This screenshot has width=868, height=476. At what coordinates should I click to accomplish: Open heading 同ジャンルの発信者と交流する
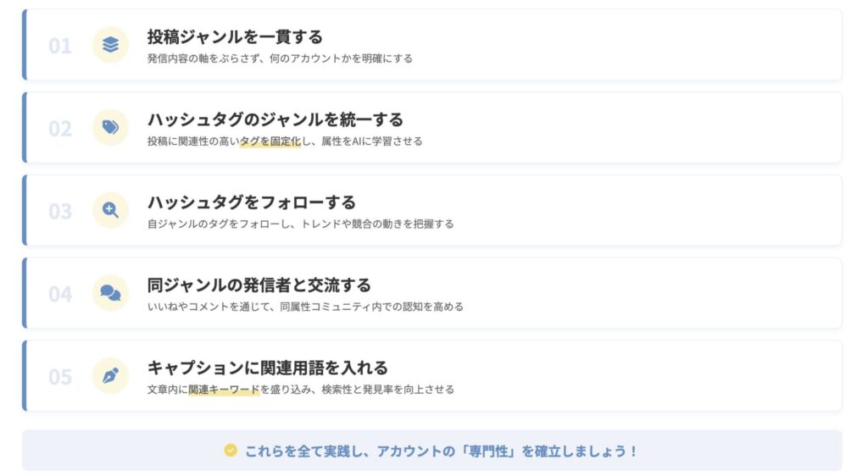[259, 285]
